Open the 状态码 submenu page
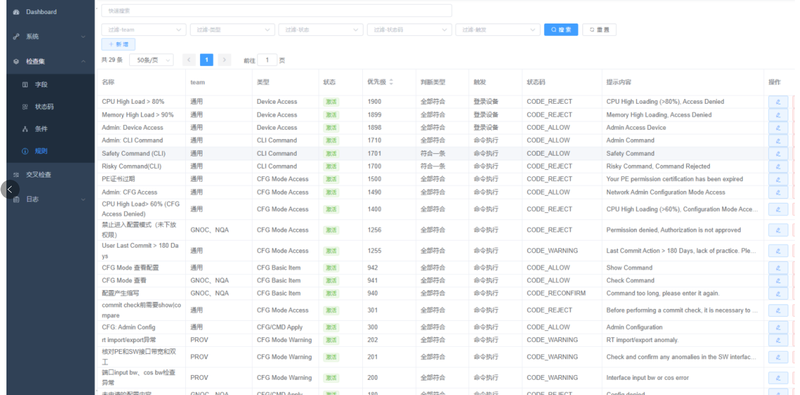Screen dimensions: 800x395 pos(50,107)
